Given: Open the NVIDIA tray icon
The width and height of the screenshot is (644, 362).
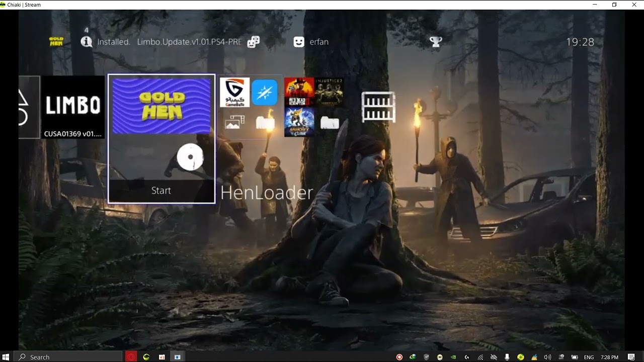Looking at the screenshot, I should click(453, 357).
